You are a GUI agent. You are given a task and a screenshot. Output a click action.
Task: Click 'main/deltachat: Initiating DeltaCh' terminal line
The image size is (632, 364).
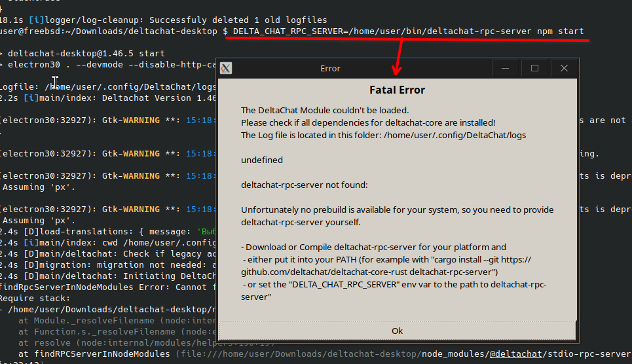pyautogui.click(x=108, y=276)
